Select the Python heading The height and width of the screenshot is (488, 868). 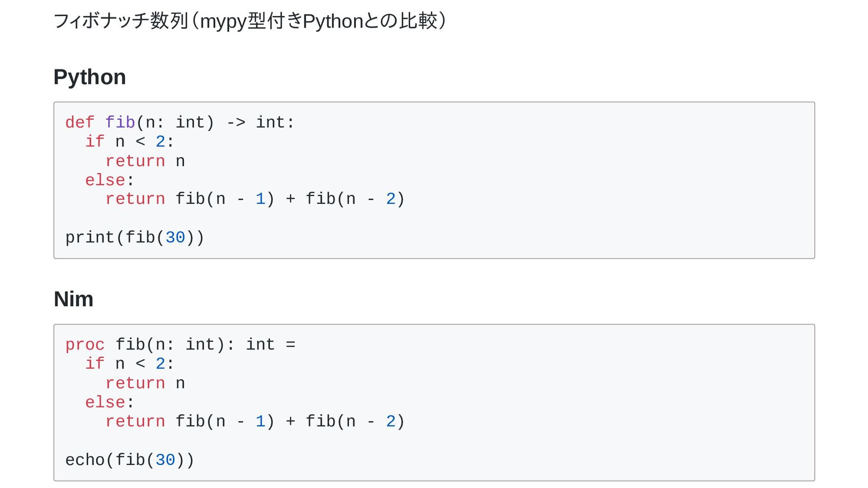(90, 77)
